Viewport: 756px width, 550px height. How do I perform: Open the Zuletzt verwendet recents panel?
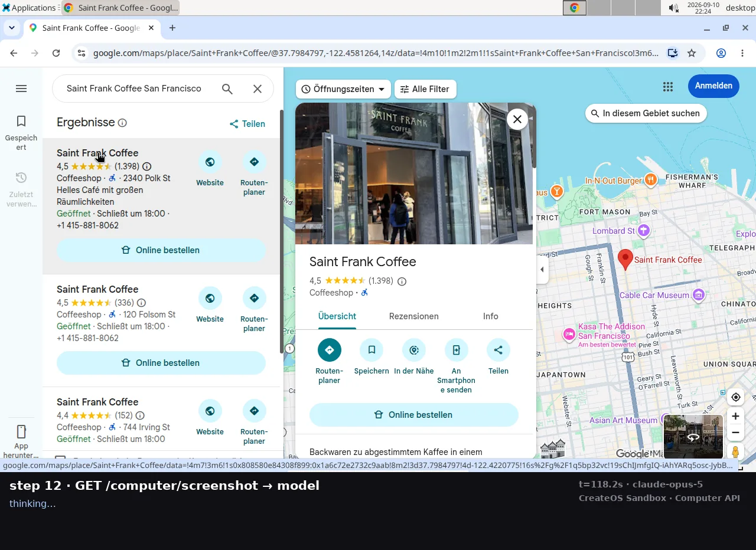coord(21,189)
